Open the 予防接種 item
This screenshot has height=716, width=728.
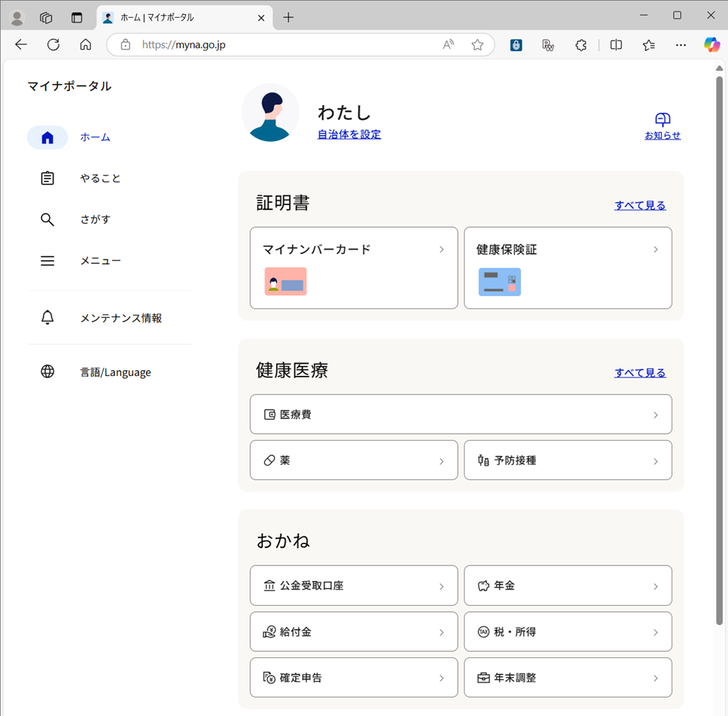tap(568, 460)
